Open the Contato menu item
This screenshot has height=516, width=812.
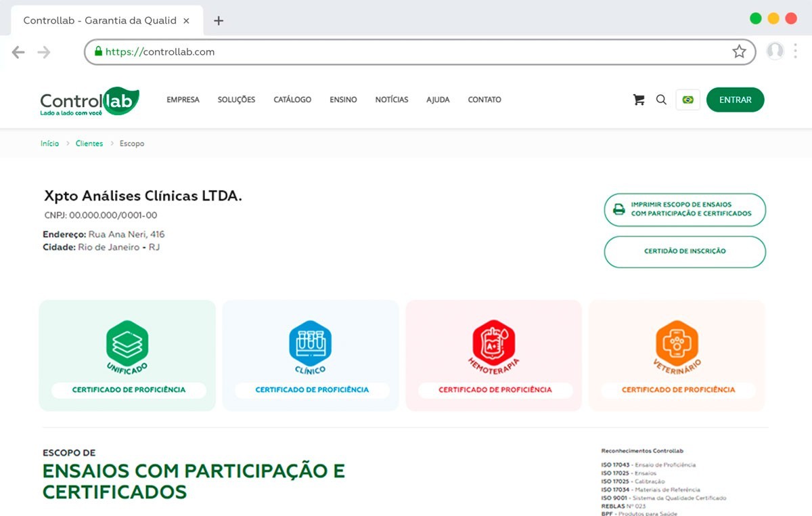point(484,100)
